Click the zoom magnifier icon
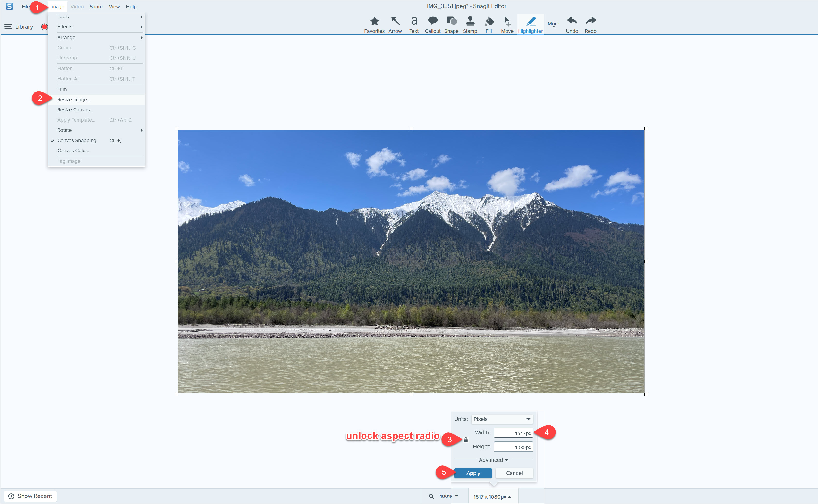This screenshot has width=818, height=504. pos(431,496)
